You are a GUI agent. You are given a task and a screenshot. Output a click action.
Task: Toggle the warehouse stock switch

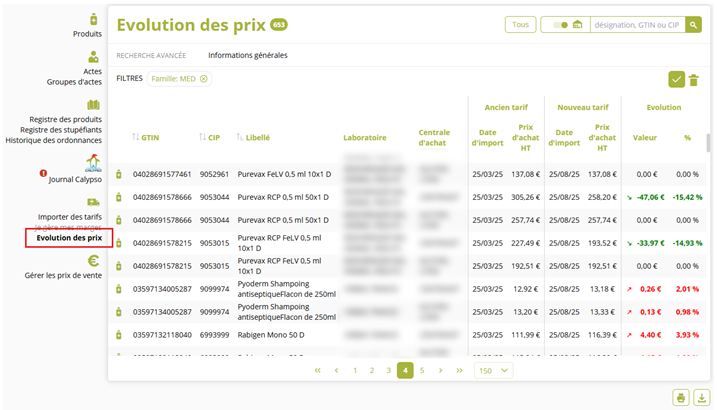click(560, 25)
